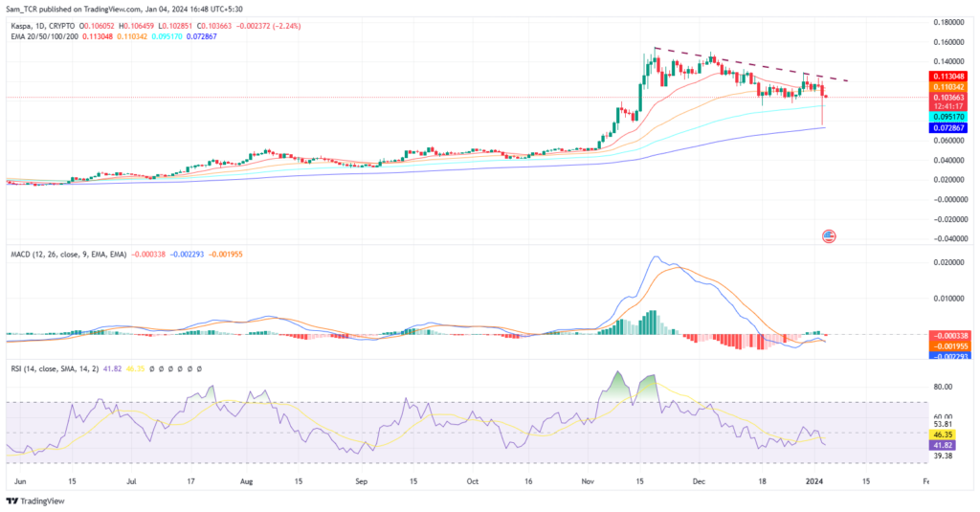Click the Oct label on time axis

click(473, 482)
